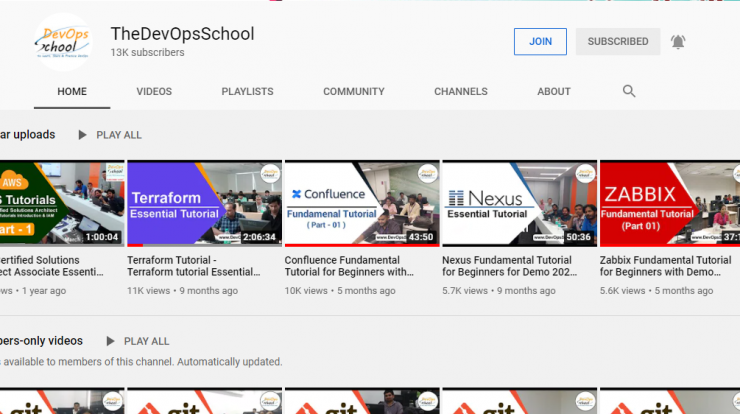This screenshot has width=740, height=414.
Task: Click the SUBSCRIBED button
Action: coord(618,42)
